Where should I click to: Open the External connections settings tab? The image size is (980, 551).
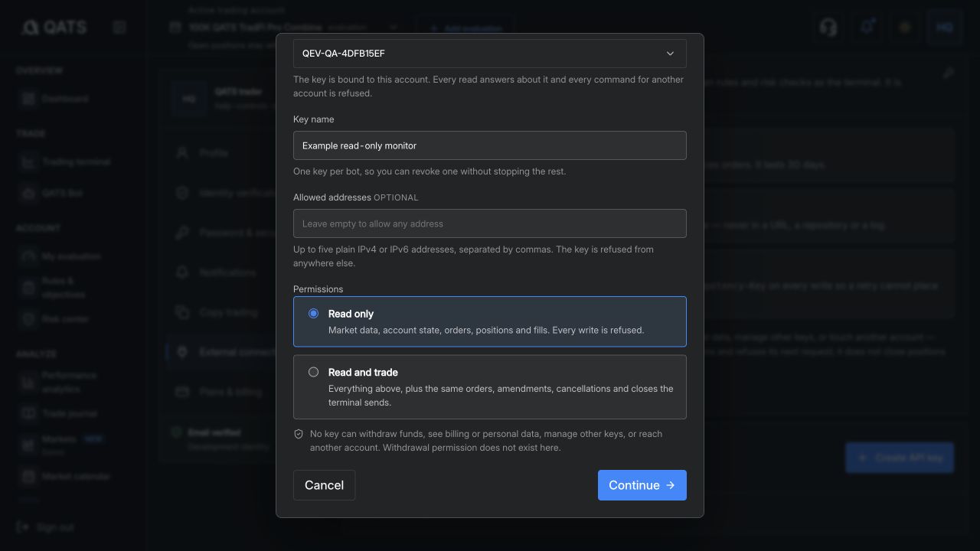[x=222, y=352]
